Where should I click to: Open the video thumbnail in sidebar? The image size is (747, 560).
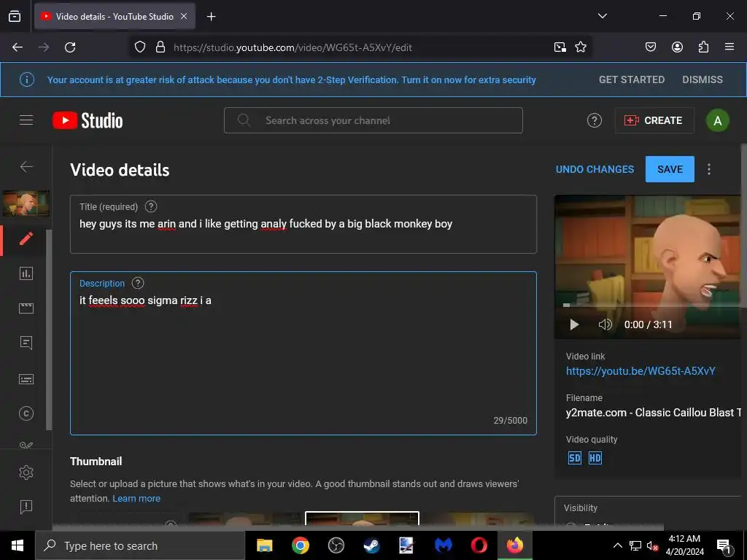26,203
